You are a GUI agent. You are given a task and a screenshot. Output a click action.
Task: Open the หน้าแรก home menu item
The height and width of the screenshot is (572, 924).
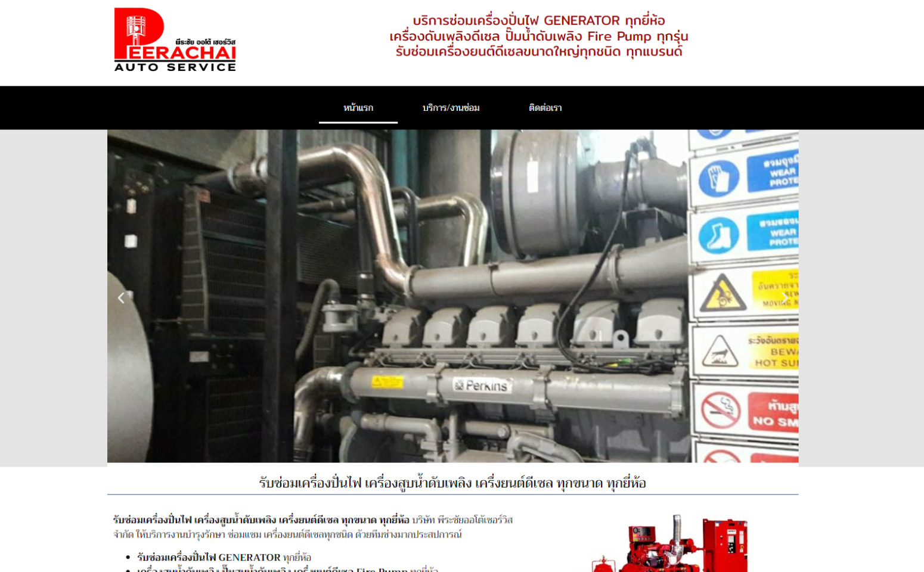358,108
